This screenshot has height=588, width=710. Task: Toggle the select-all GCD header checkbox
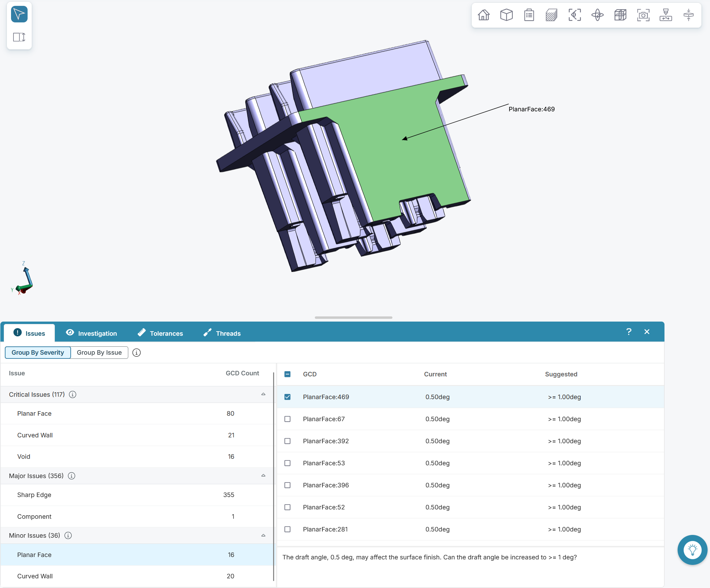pyautogui.click(x=288, y=374)
